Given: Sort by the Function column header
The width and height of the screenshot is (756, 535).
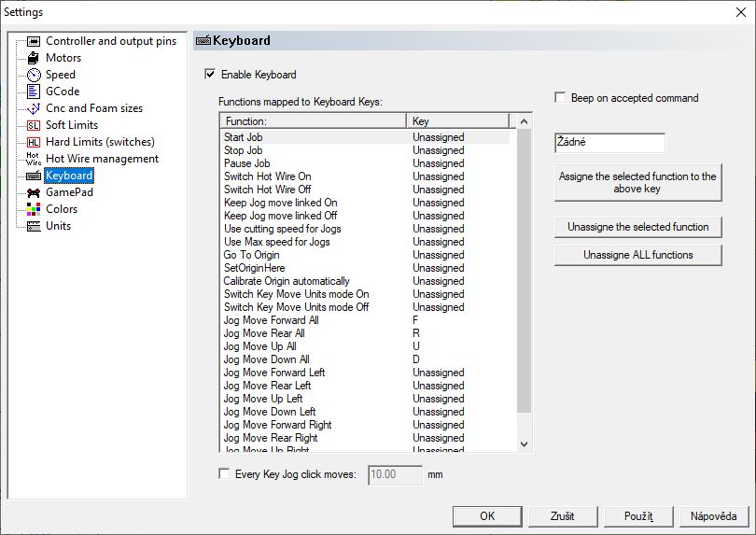Looking at the screenshot, I should coord(313,121).
